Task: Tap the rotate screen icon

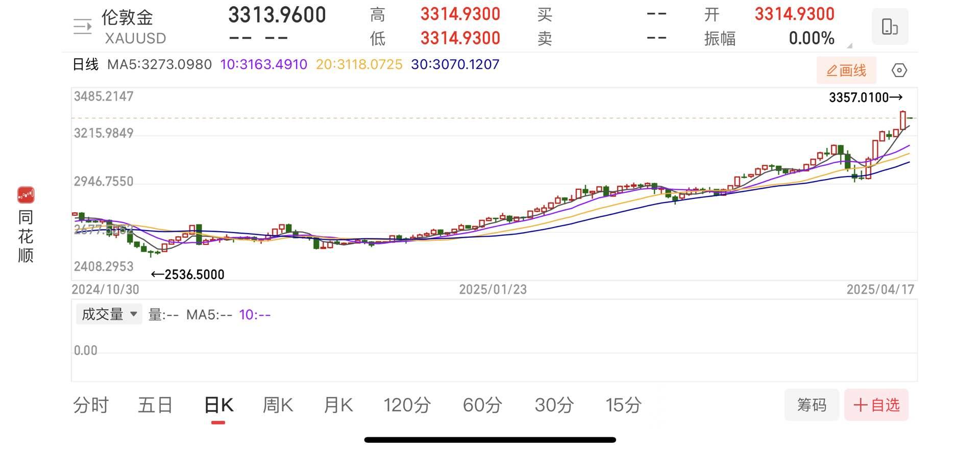Action: click(890, 27)
